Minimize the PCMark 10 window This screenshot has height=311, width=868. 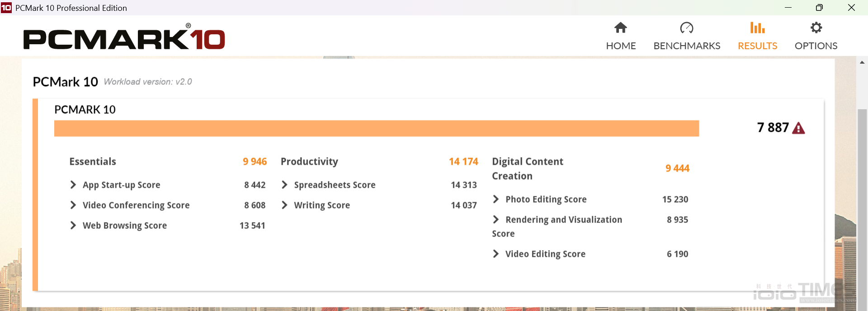point(788,8)
